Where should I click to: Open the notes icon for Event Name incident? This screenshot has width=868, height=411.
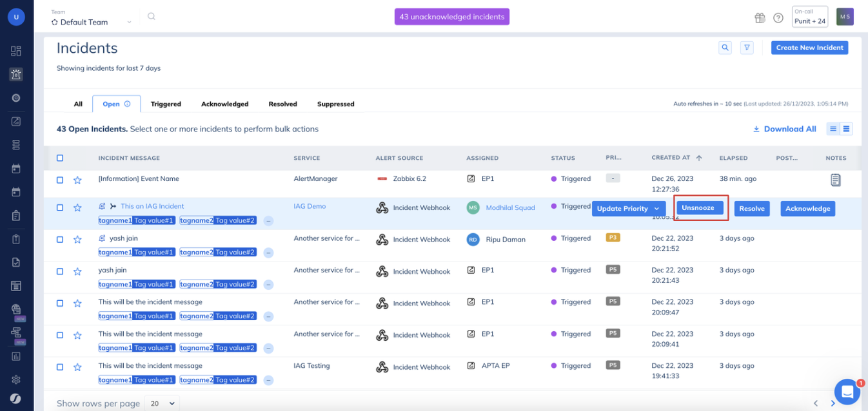pos(835,180)
